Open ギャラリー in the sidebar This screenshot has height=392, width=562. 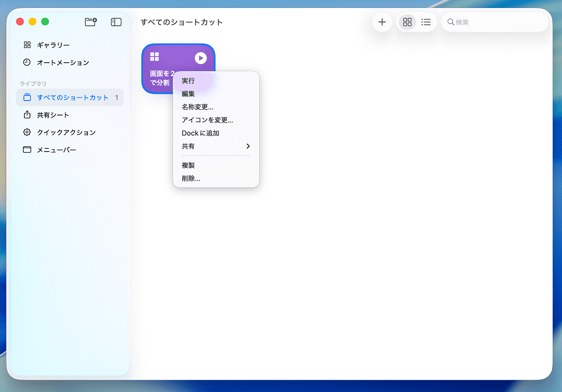point(70,45)
